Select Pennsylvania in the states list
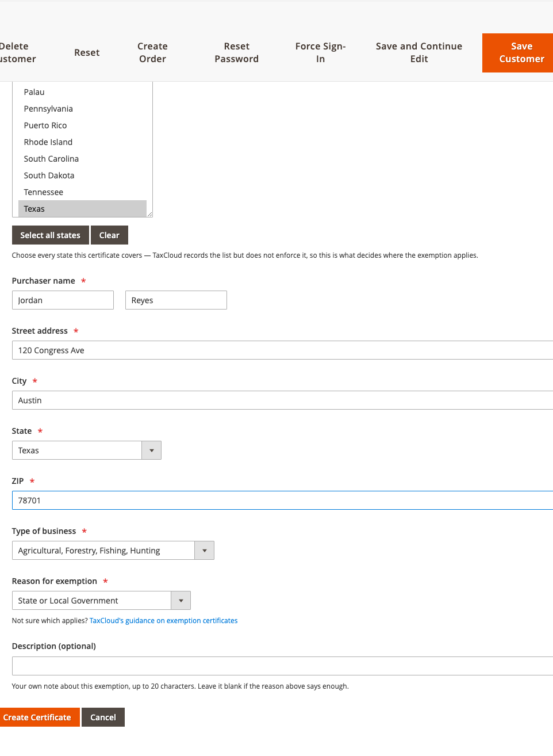The height and width of the screenshot is (756, 553). 82,109
